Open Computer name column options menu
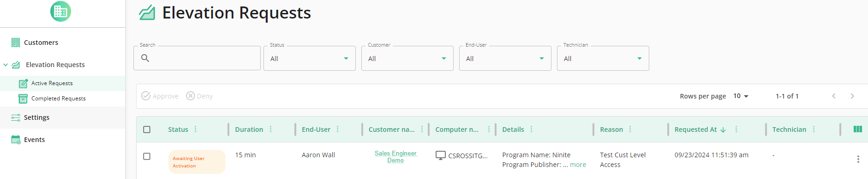 point(489,130)
